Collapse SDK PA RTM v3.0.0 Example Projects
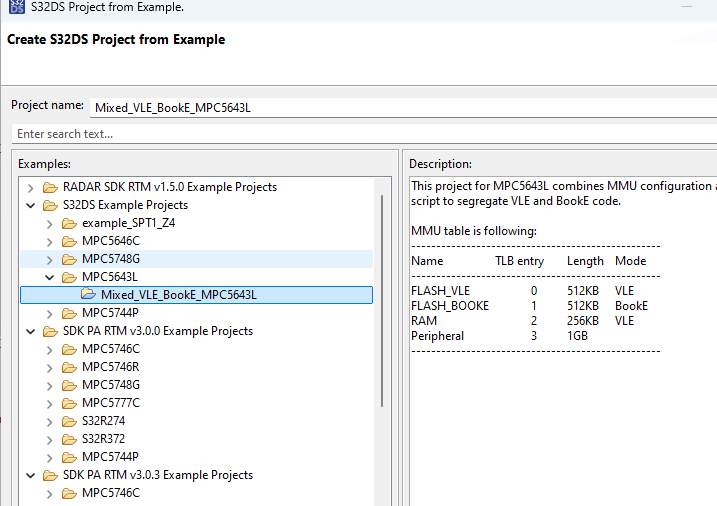 coord(30,331)
